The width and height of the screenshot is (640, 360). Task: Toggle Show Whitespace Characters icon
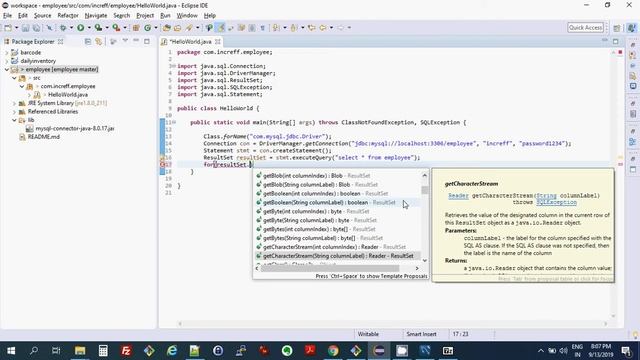pyautogui.click(x=262, y=28)
